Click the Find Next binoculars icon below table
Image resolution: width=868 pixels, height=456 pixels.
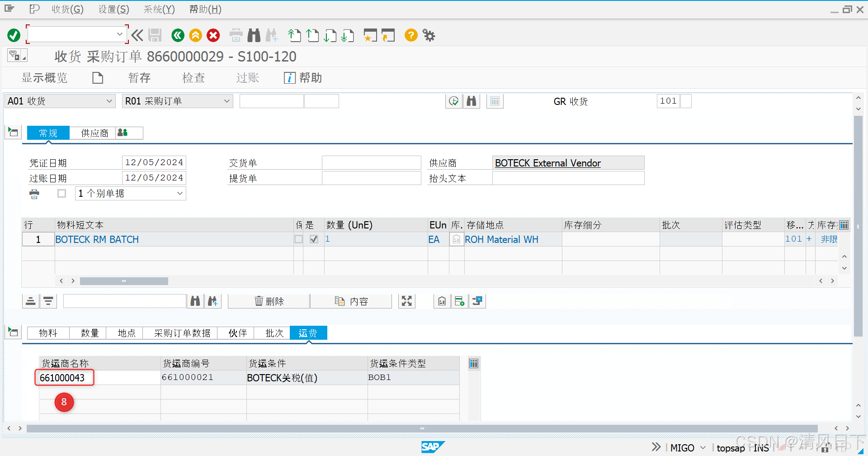click(x=212, y=301)
